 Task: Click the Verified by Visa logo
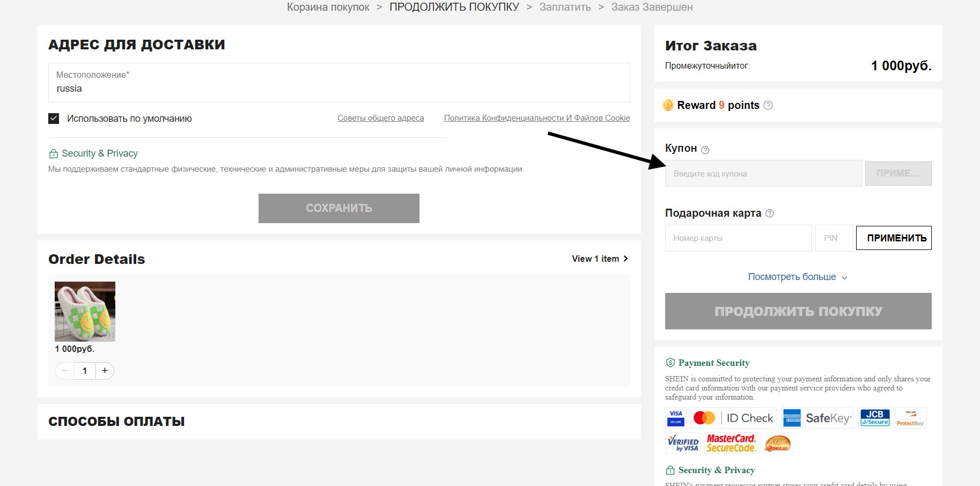[x=683, y=443]
